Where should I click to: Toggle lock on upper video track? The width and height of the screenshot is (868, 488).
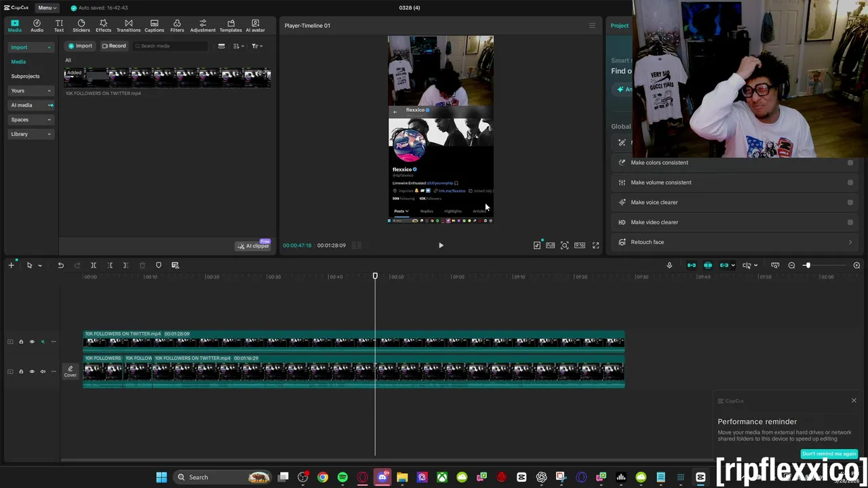pyautogui.click(x=21, y=342)
